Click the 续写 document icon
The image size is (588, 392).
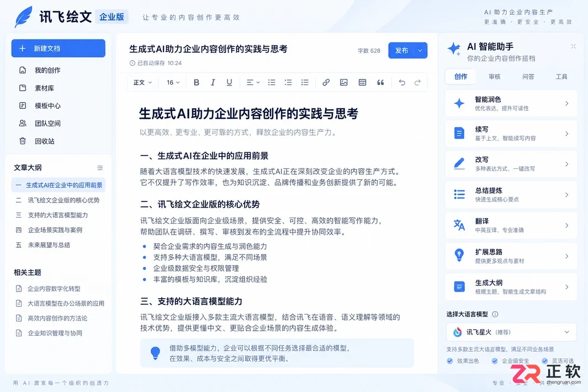pos(459,133)
